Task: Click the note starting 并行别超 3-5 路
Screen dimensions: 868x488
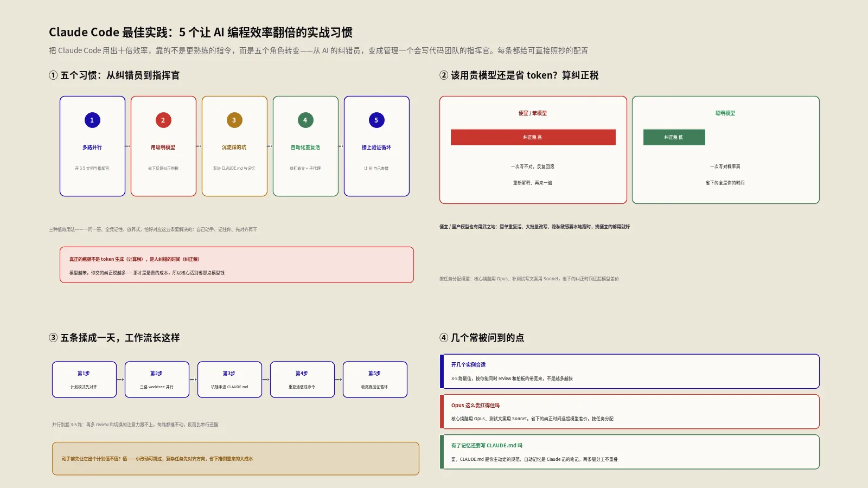Action: [x=135, y=425]
